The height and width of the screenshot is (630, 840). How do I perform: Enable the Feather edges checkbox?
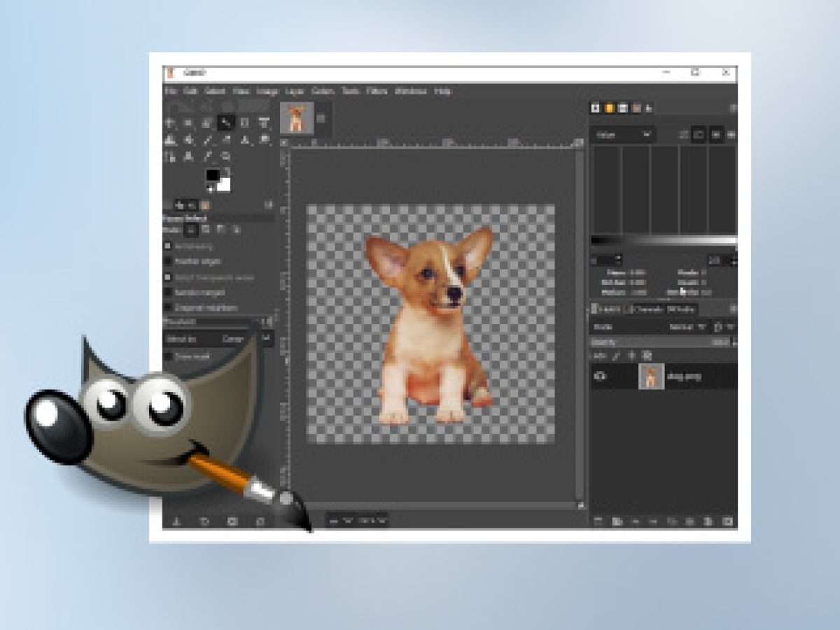(x=168, y=261)
